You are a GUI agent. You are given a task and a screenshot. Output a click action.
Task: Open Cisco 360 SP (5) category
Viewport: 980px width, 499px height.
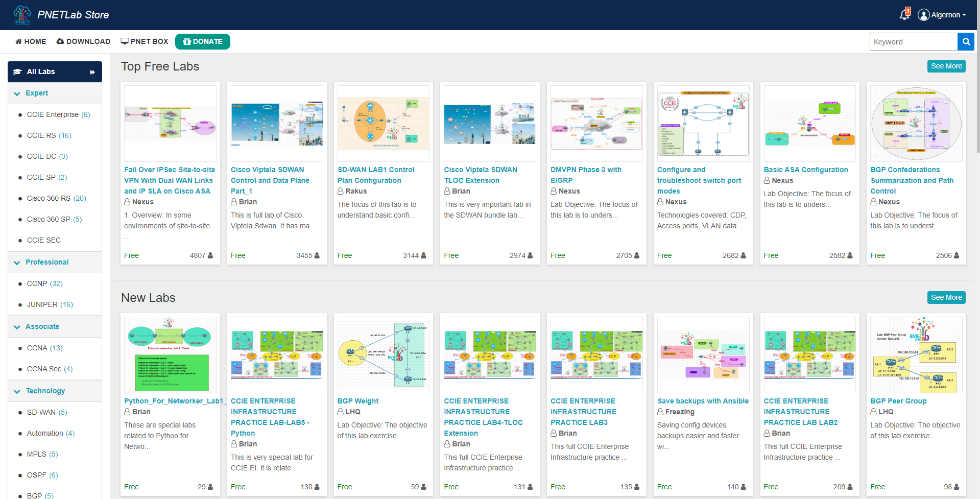tap(54, 219)
